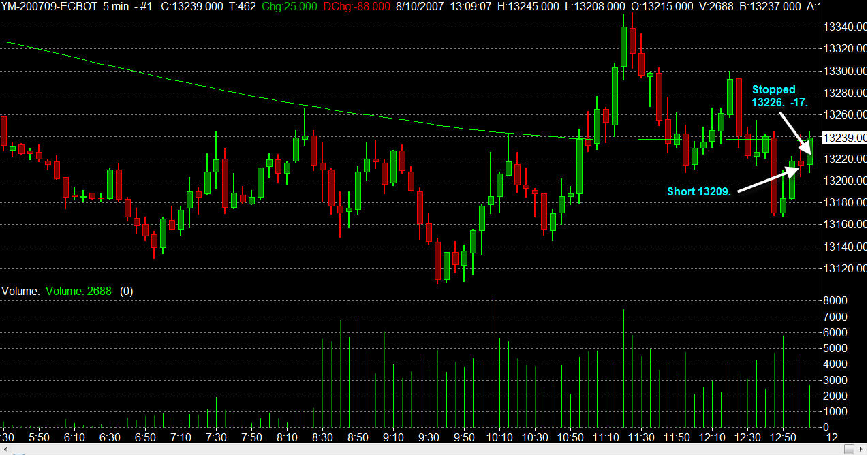This screenshot has width=868, height=455.
Task: Click the 10:10 time axis label
Action: tap(499, 437)
